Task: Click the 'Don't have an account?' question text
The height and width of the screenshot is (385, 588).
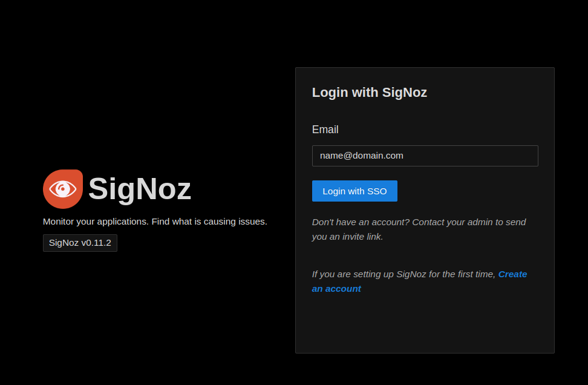Action: coord(361,222)
